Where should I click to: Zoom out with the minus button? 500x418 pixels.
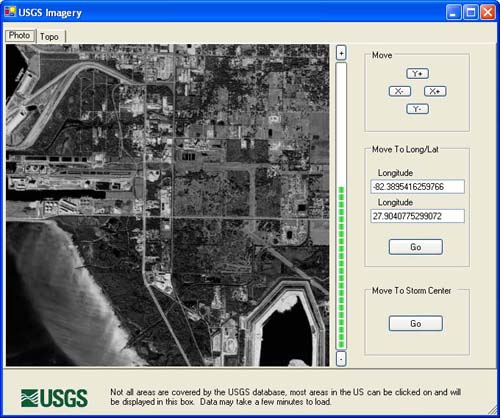(x=341, y=359)
